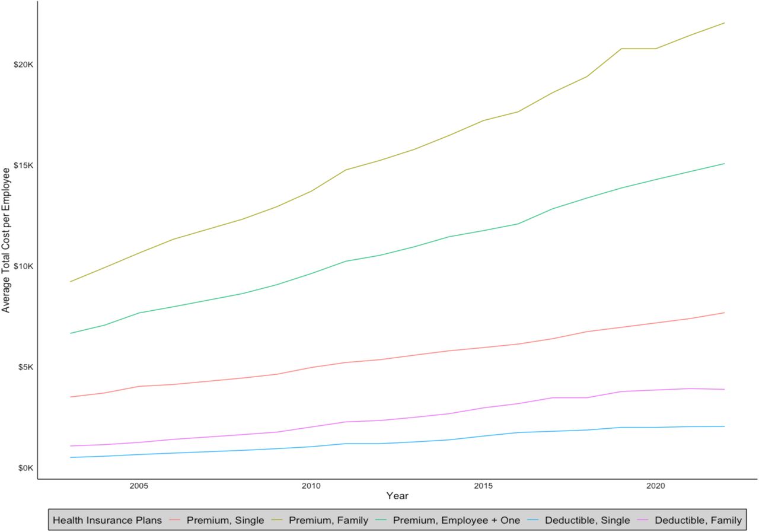This screenshot has height=532, width=759.
Task: Click the 'Deductible, Family' legend label
Action: (x=698, y=520)
